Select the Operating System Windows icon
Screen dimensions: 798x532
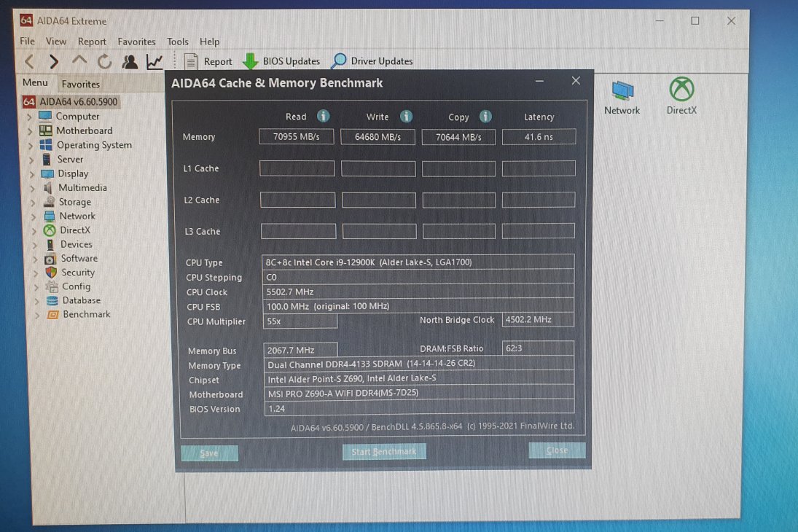point(46,145)
